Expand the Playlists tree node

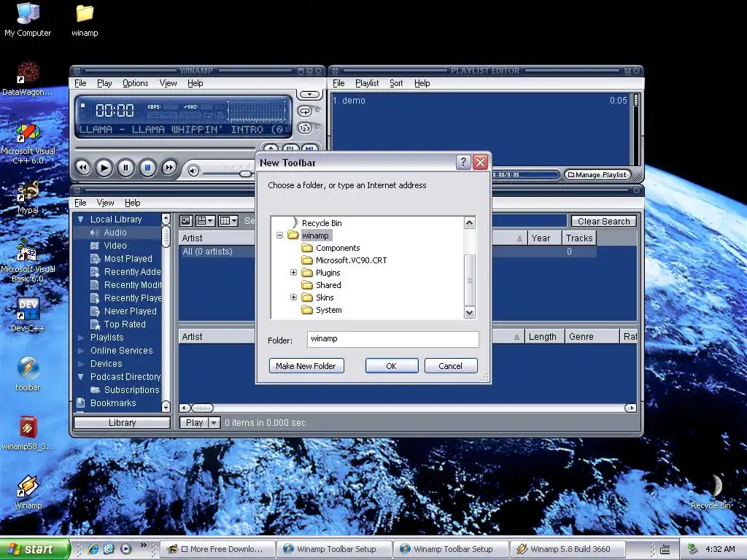click(80, 338)
